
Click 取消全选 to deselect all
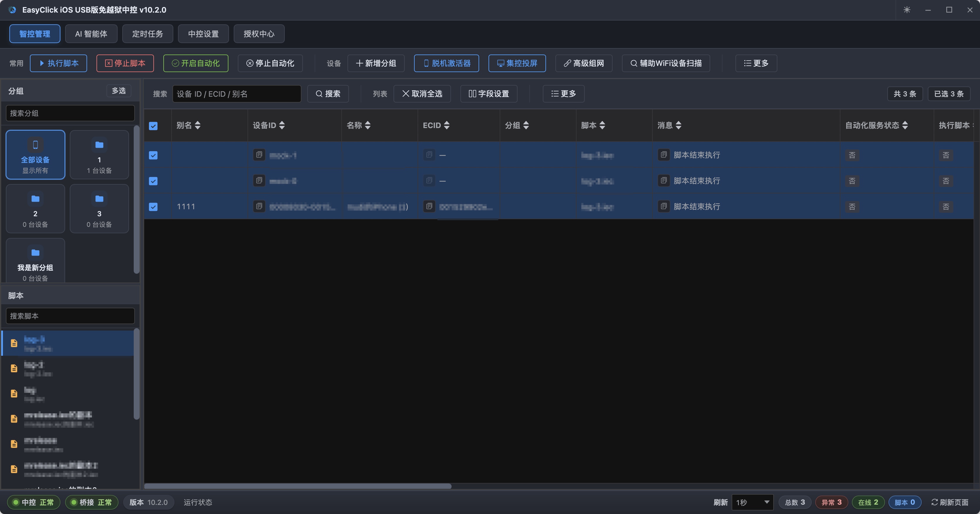click(422, 93)
